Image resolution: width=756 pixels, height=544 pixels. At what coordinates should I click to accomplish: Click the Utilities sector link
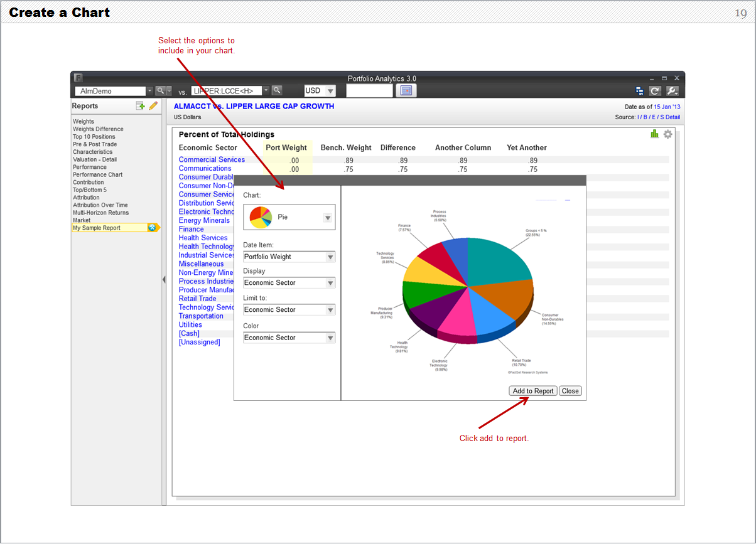190,325
